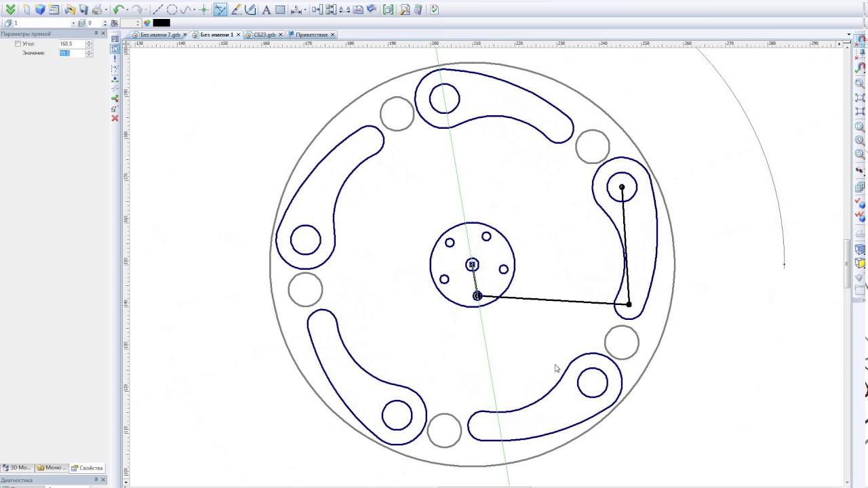868x488 pixels.
Task: Close the СБ23.grb document tab
Action: (x=281, y=35)
